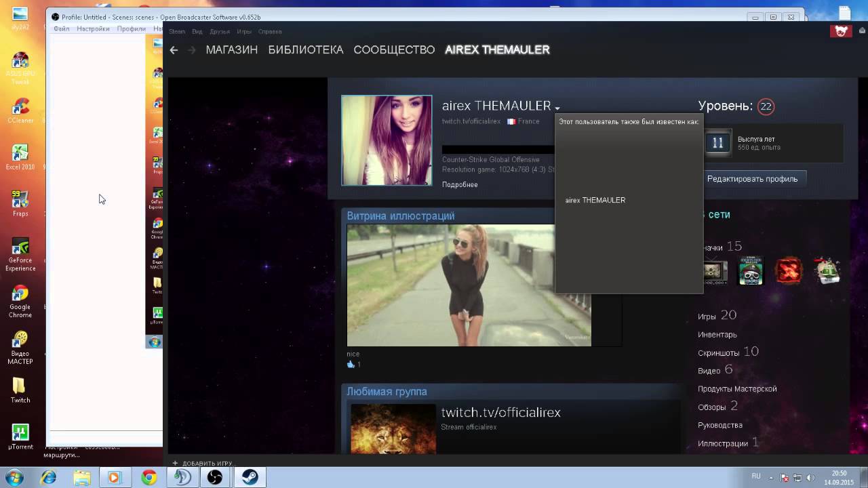
Task: Click the profile avatar picture
Action: point(387,140)
